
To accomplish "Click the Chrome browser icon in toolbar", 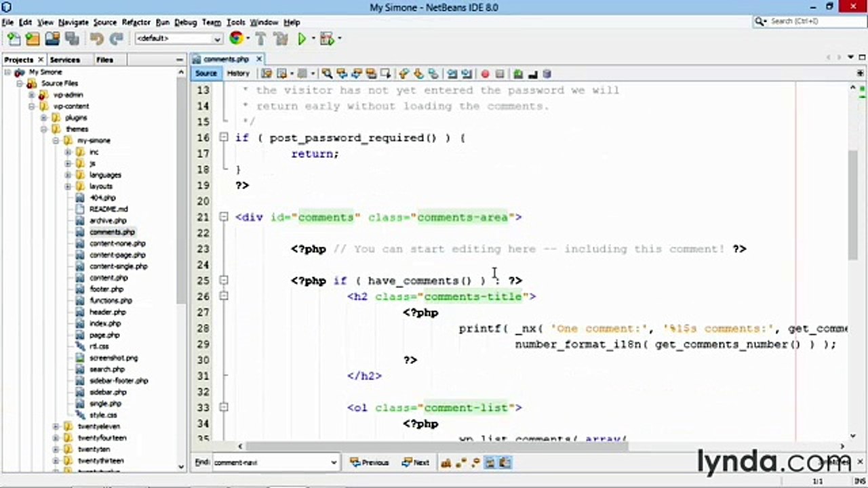I will pos(236,39).
